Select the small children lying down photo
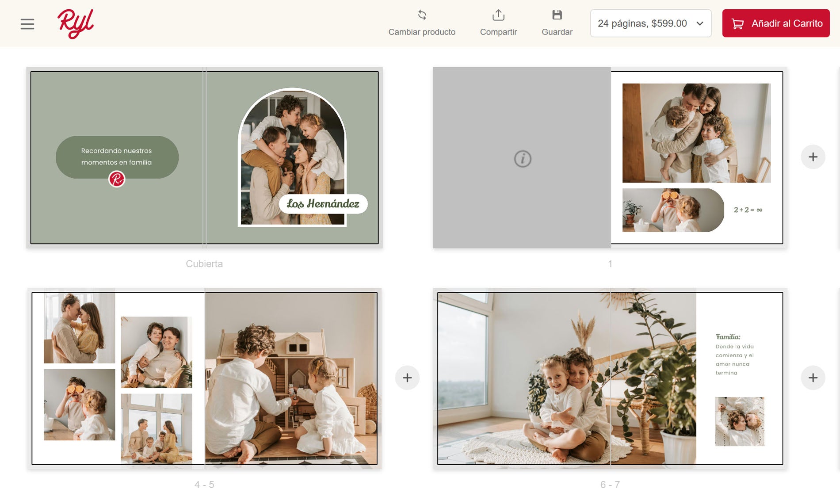The height and width of the screenshot is (504, 840). point(739,421)
